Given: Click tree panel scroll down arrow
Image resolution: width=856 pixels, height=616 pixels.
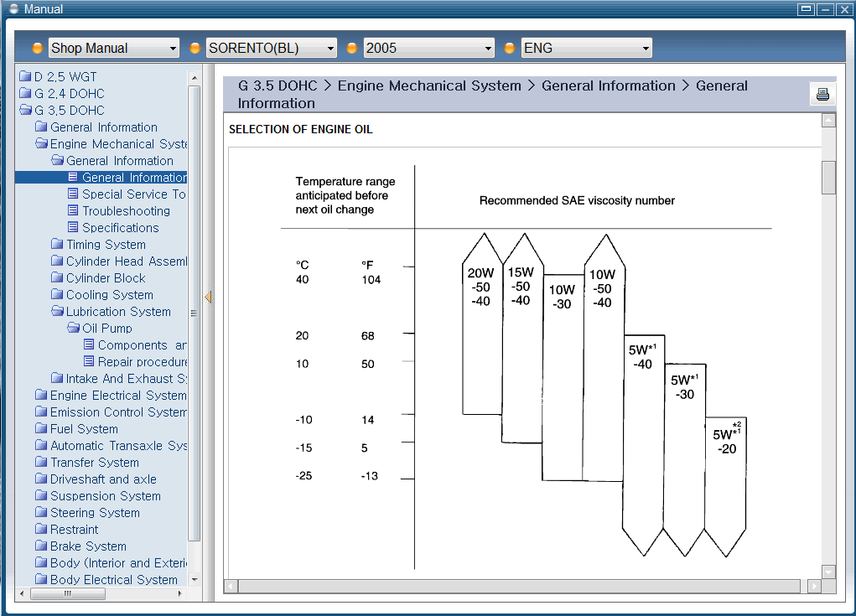Looking at the screenshot, I should pos(195,579).
